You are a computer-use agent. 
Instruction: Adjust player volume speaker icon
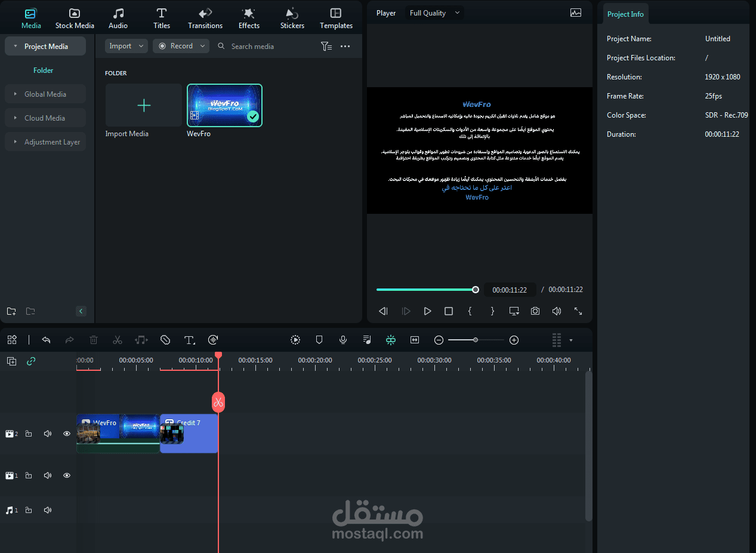[x=557, y=311]
